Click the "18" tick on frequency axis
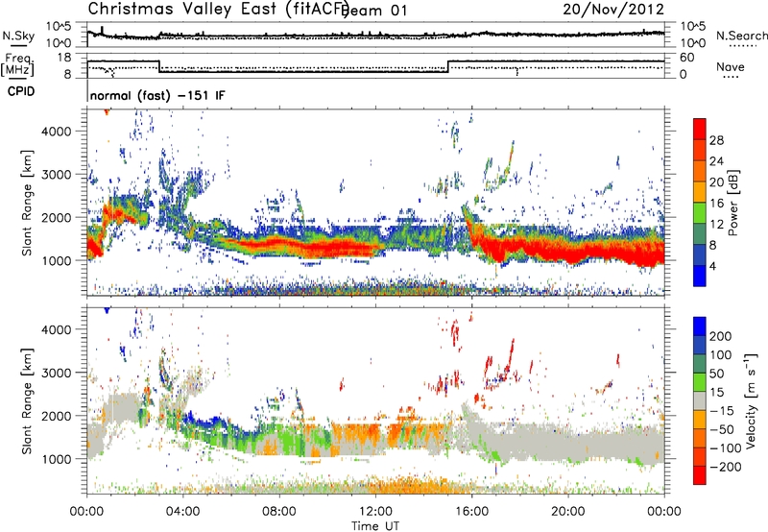The height and width of the screenshot is (532, 768). [64, 58]
